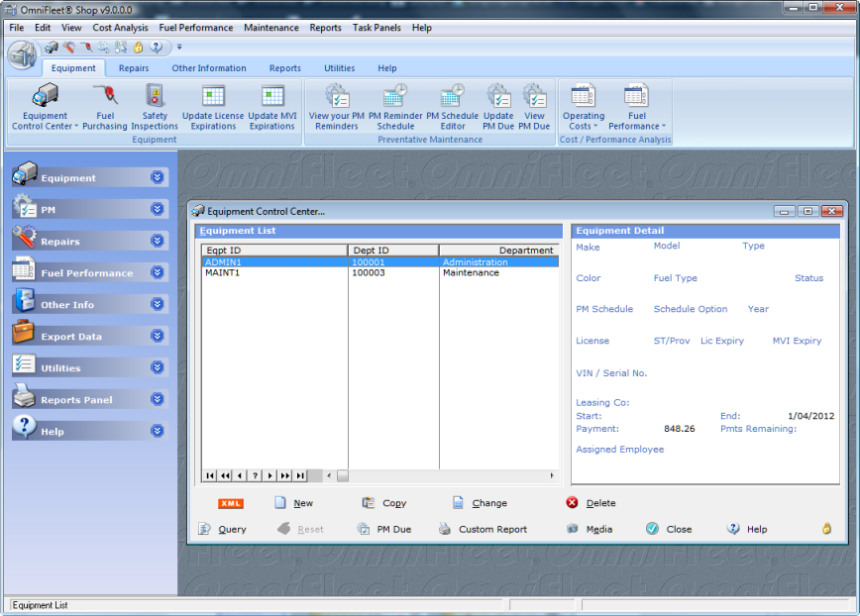
Task: Expand the Other Info sidebar panel chevron
Action: (158, 304)
